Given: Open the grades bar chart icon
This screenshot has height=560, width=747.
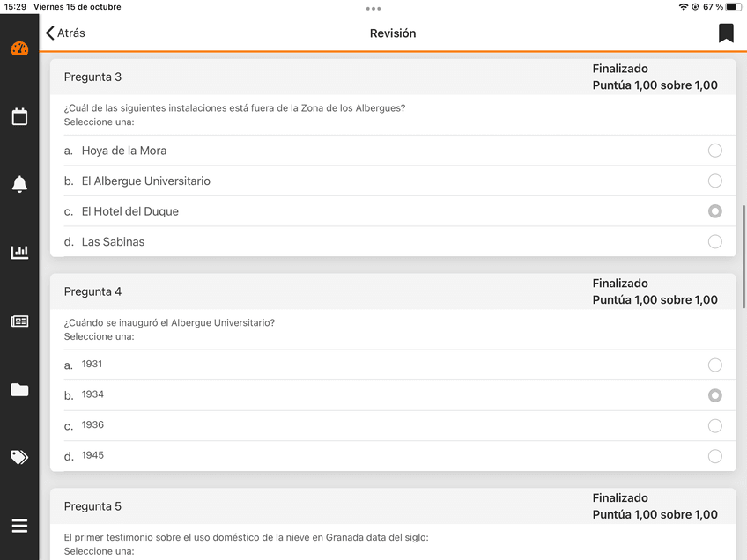Looking at the screenshot, I should [19, 253].
